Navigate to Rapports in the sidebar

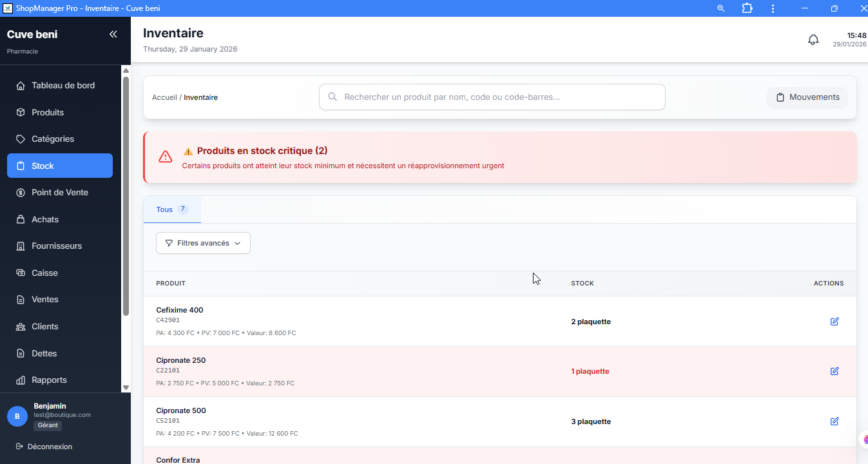click(x=49, y=380)
